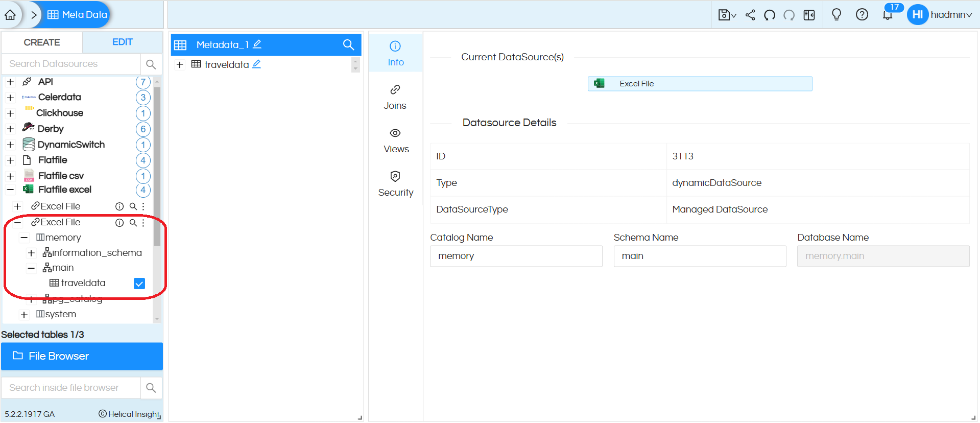The width and height of the screenshot is (980, 423).
Task: Open notifications bell with 17 badge
Action: point(889,15)
